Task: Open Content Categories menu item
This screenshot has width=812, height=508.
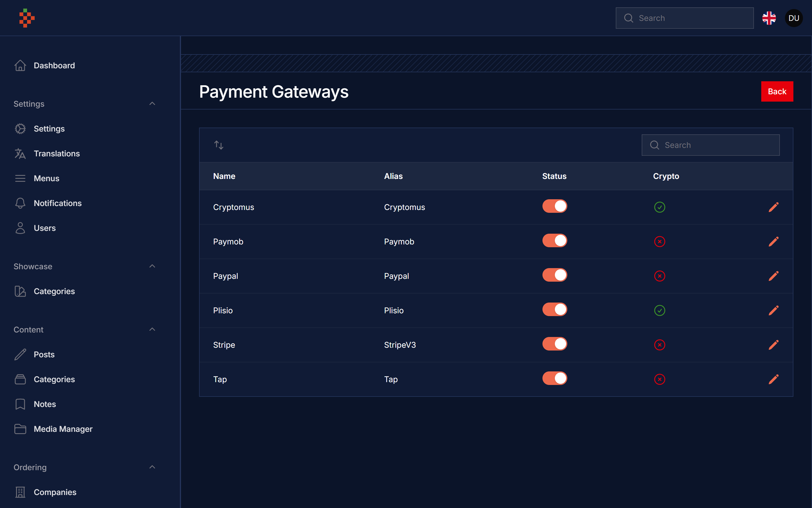Action: (x=54, y=379)
